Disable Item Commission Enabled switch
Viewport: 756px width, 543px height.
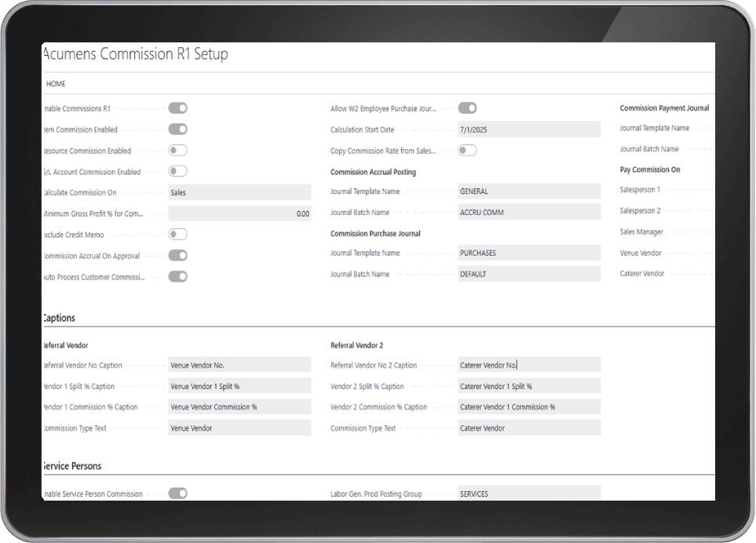point(177,129)
